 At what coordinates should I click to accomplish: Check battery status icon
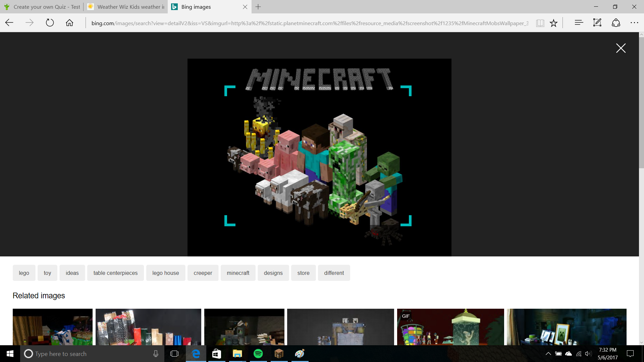pos(558,354)
